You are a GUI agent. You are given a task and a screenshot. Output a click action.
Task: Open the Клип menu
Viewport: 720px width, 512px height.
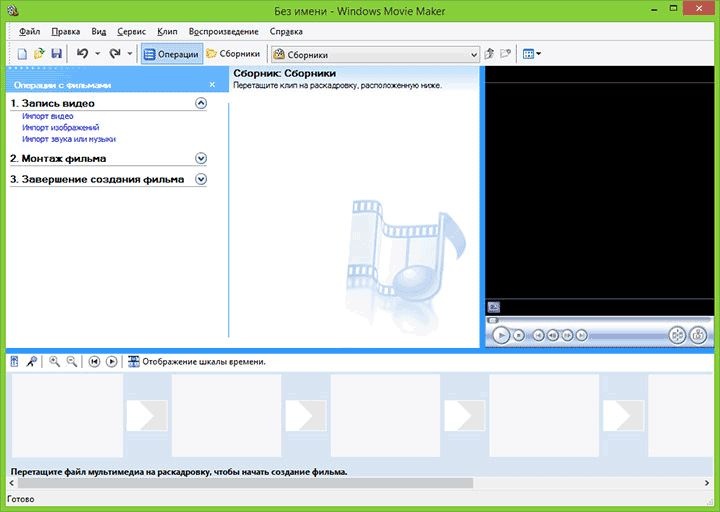tap(167, 32)
